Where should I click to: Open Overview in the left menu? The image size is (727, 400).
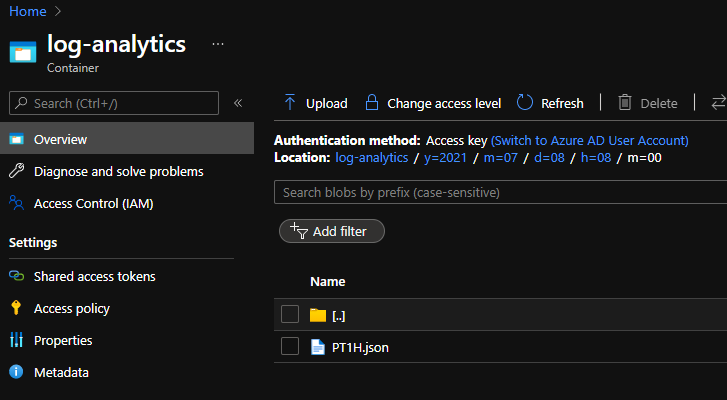pos(127,139)
